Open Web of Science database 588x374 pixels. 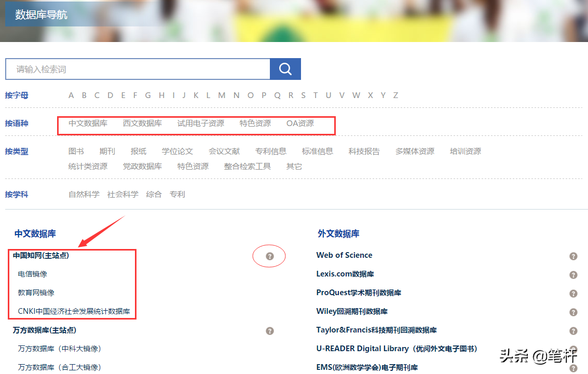(x=344, y=255)
